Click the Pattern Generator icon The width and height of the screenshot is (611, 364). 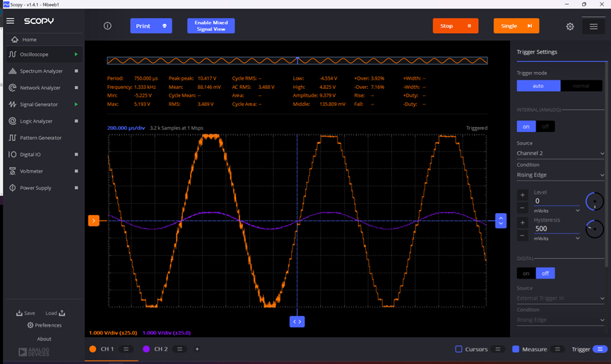(13, 138)
